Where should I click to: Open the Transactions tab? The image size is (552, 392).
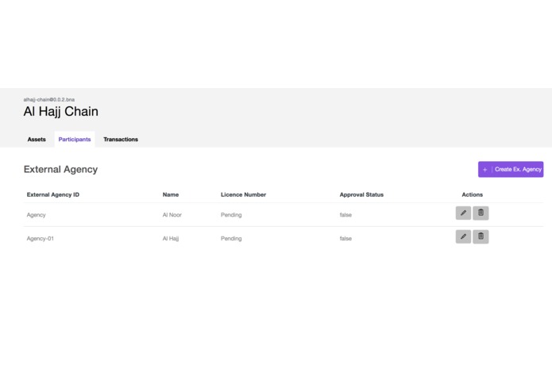[121, 139]
